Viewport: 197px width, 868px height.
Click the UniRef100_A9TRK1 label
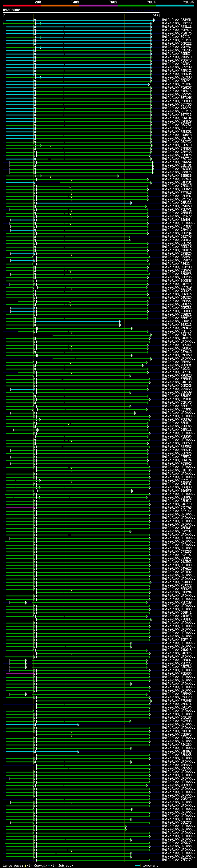click(x=177, y=40)
